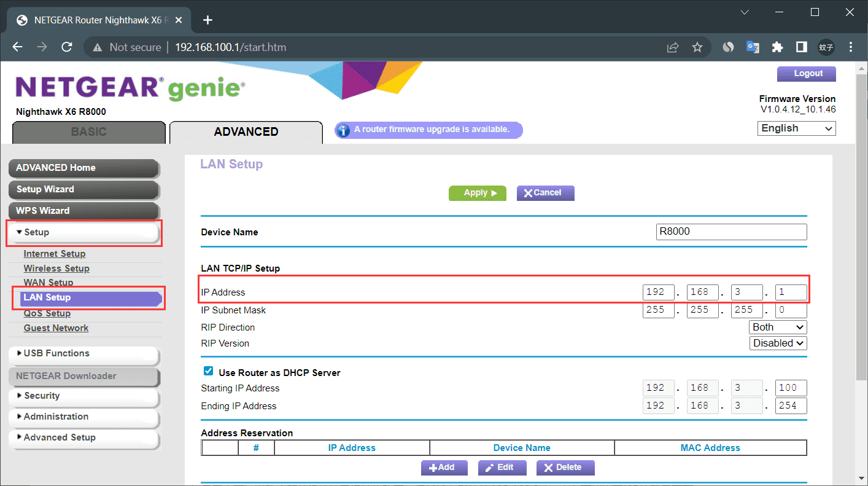
Task: Click the MAC Address column header
Action: pyautogui.click(x=710, y=448)
